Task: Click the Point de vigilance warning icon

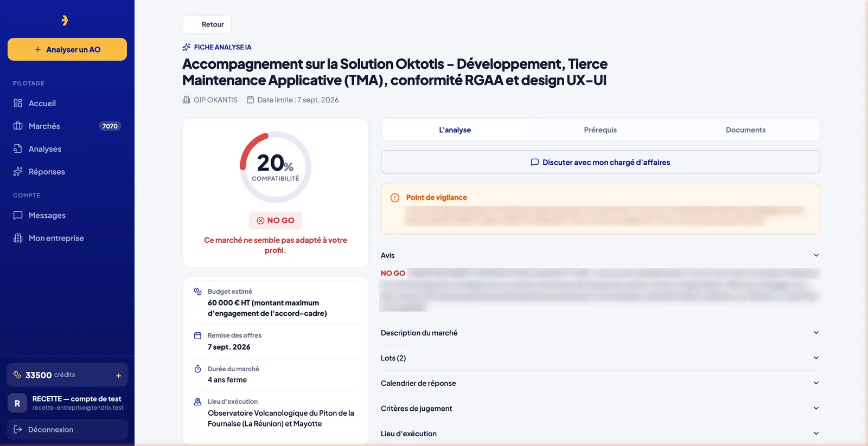Action: click(395, 198)
